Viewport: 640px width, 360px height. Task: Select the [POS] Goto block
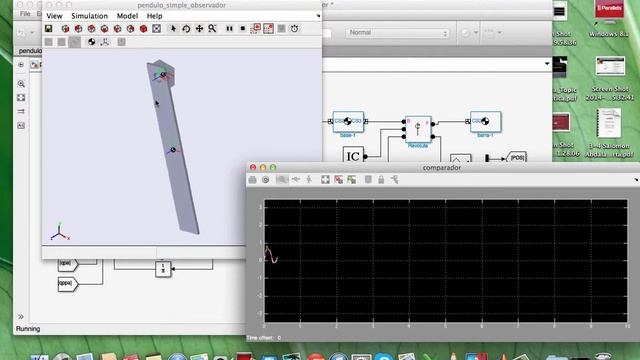click(x=516, y=158)
